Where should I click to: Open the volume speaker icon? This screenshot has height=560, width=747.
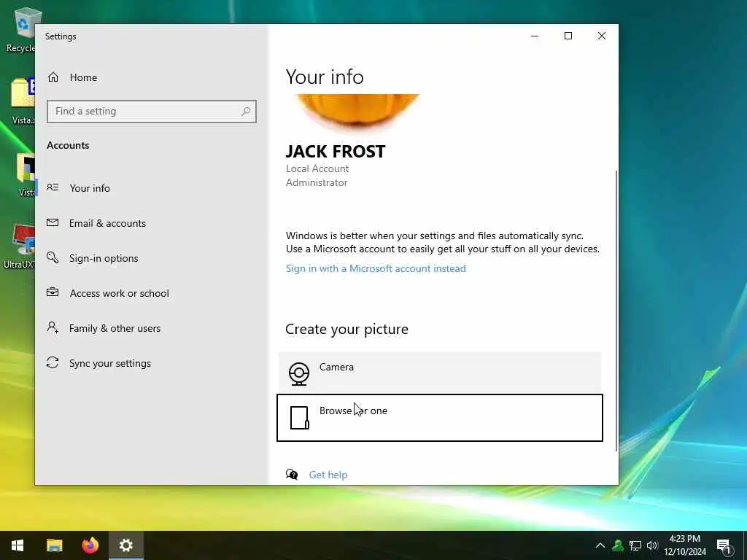tap(652, 545)
